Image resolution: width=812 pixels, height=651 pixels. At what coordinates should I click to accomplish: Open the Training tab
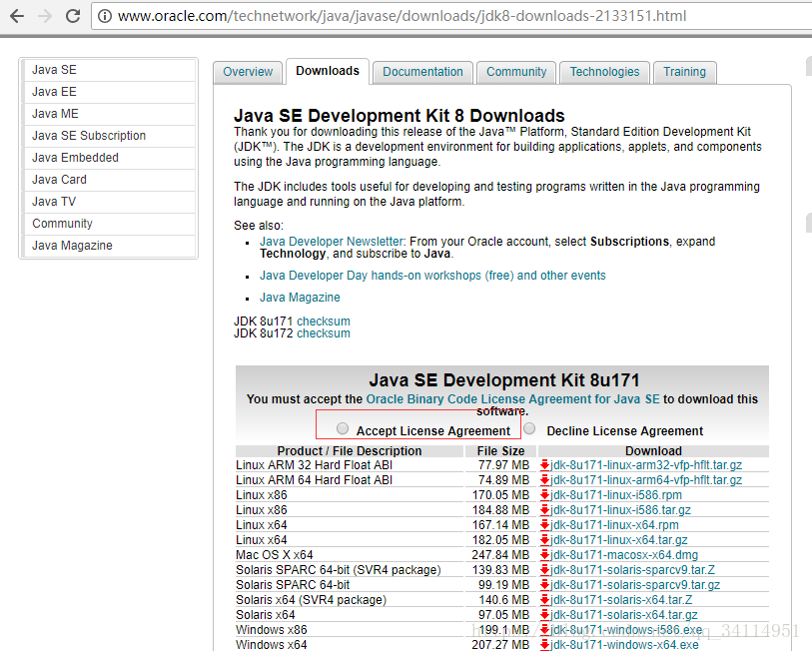pos(684,72)
